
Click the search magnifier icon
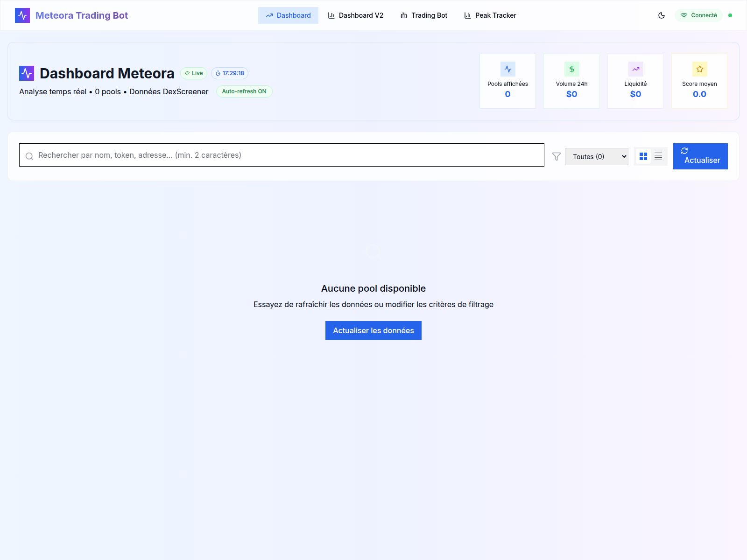[x=29, y=156]
